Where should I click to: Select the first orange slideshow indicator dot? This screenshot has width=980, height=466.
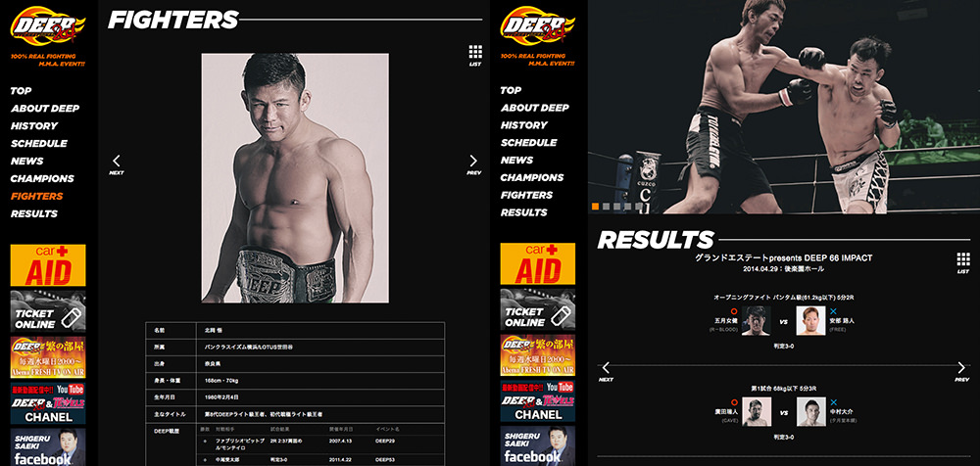point(596,207)
